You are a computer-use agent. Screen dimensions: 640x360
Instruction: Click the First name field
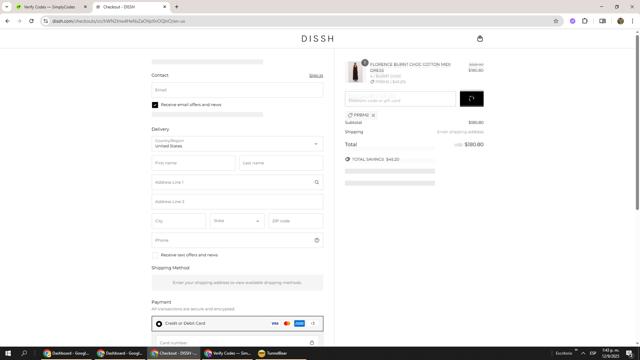click(193, 163)
